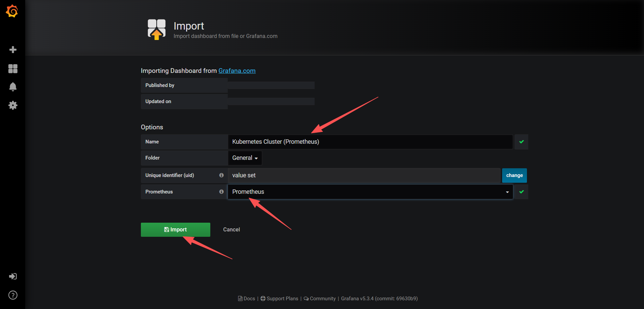Open the Docs footer link
The image size is (644, 309).
(247, 299)
